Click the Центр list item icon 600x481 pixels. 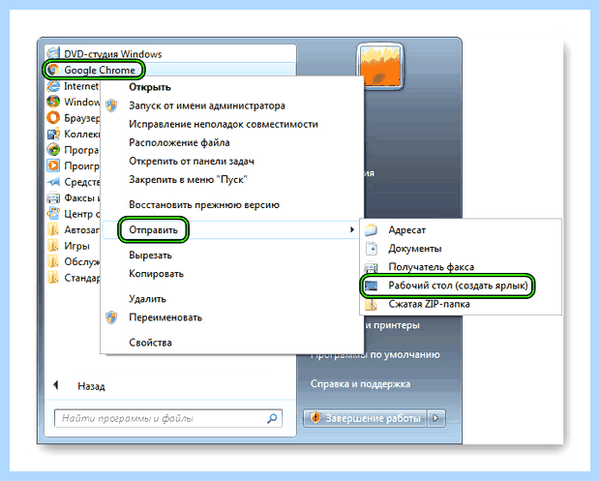(53, 214)
